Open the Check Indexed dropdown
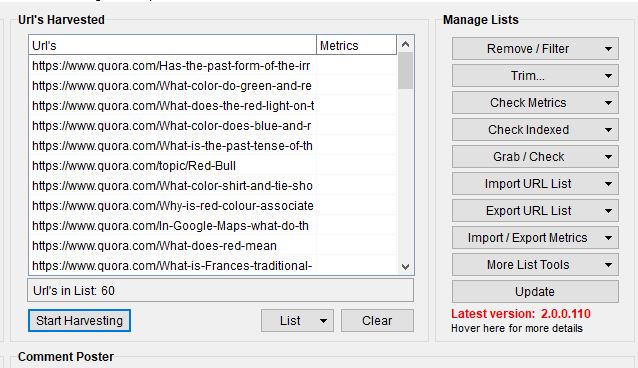638x368 pixels. click(535, 130)
